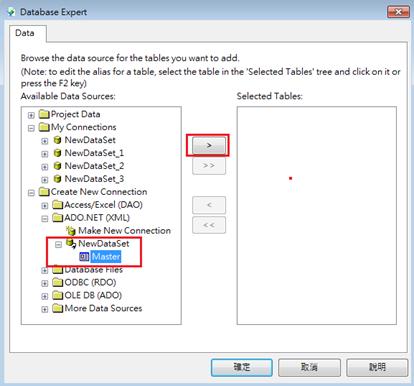Expand the Access/Excel (DAO) node
Image resolution: width=414 pixels, height=386 pixels.
coord(45,206)
